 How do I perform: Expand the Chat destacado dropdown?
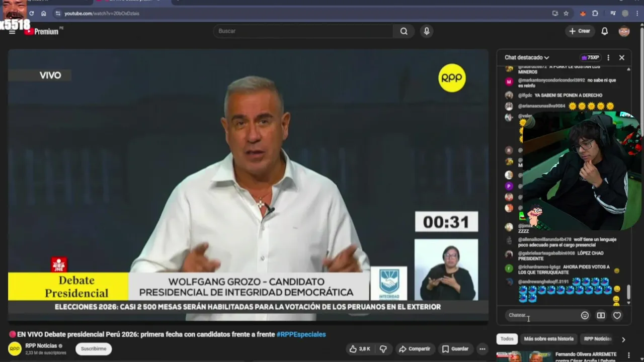pos(527,58)
